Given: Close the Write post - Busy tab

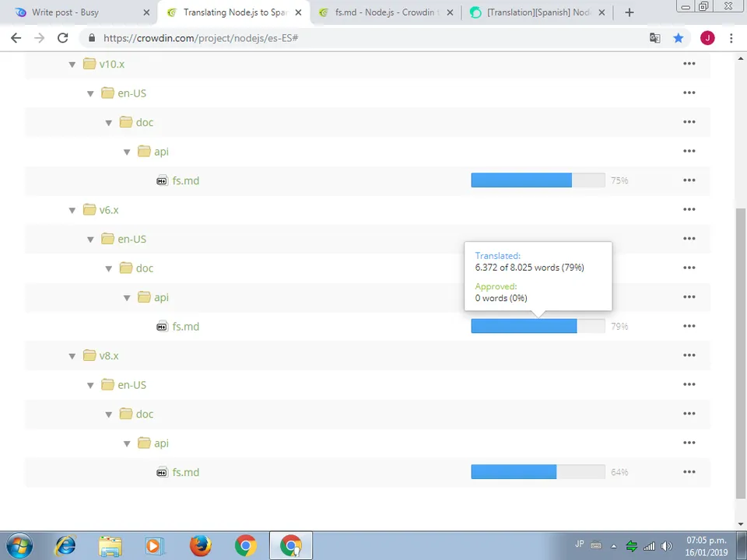Looking at the screenshot, I should coord(147,13).
